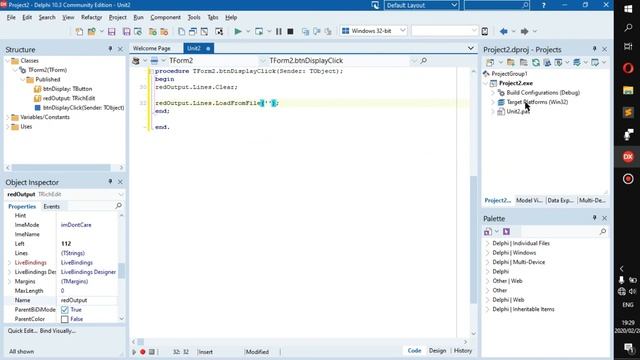Image resolution: width=640 pixels, height=360 pixels.
Task: Click the Name property value field redOutput
Action: click(88, 300)
